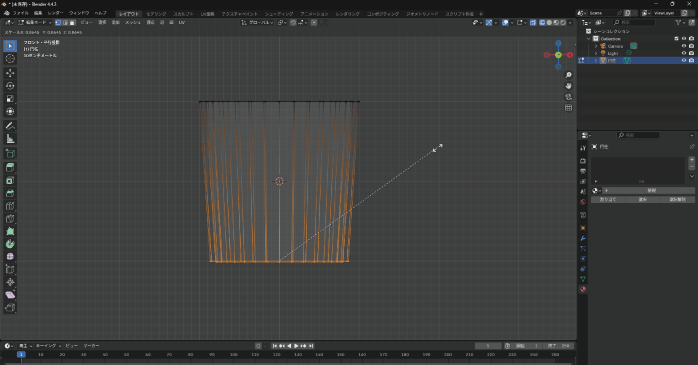This screenshot has width=698, height=365.
Task: Select the Poly Build tool
Action: (10, 231)
